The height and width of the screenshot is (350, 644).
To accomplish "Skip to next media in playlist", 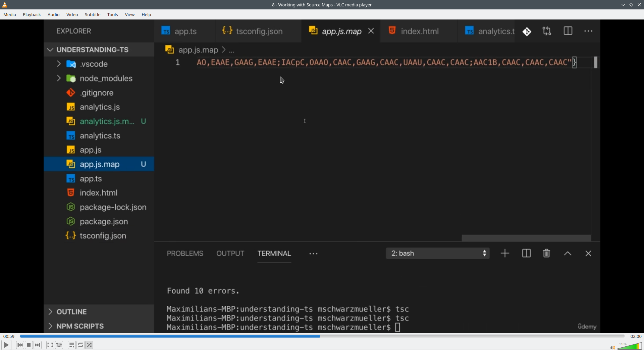I will pos(38,345).
